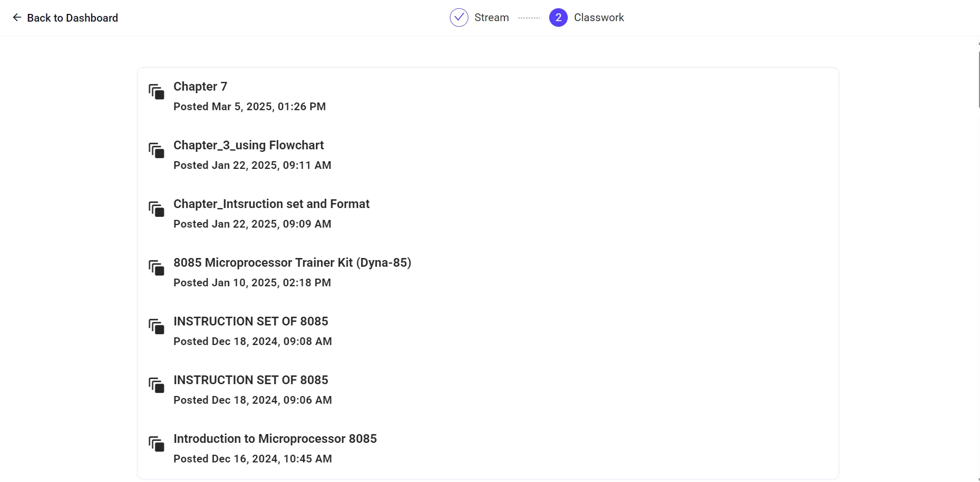Click the Posted Jan 10, 2025 timestamp
Viewport: 980px width, 482px height.
click(x=252, y=283)
